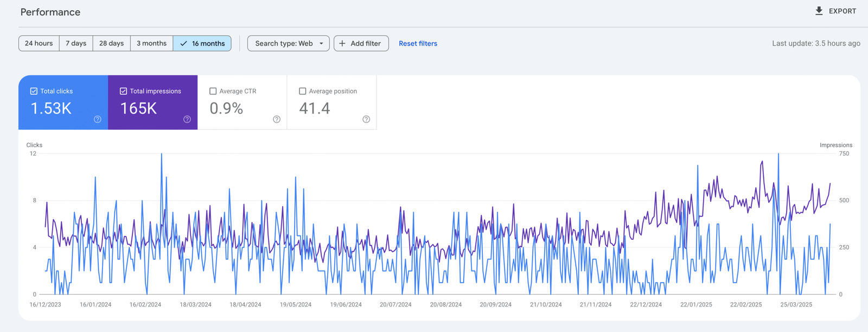The image size is (868, 332).
Task: Click checkmark icon on 16 months option
Action: click(x=183, y=43)
